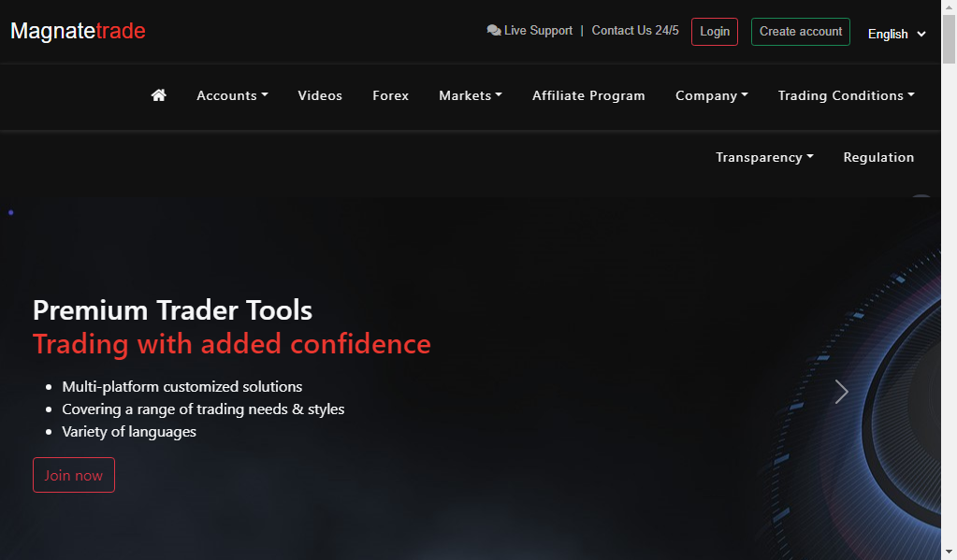Click the Join now button

coord(74,475)
